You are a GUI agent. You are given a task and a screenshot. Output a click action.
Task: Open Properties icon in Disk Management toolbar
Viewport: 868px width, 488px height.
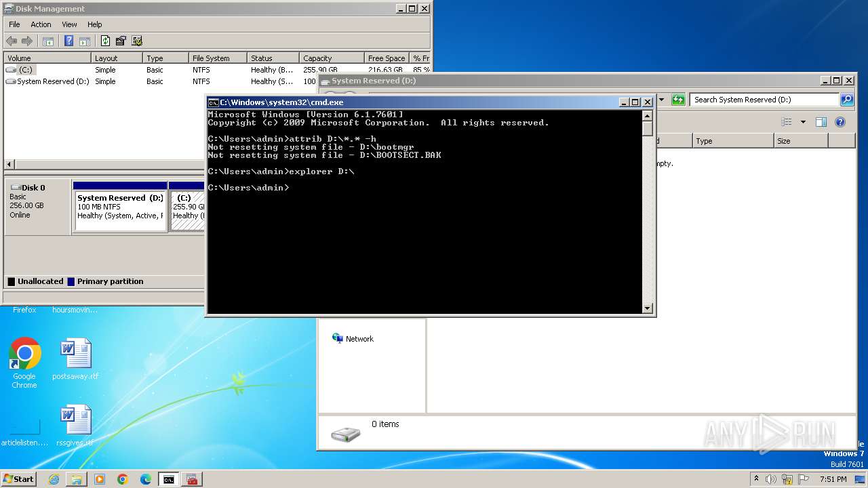[x=121, y=41]
